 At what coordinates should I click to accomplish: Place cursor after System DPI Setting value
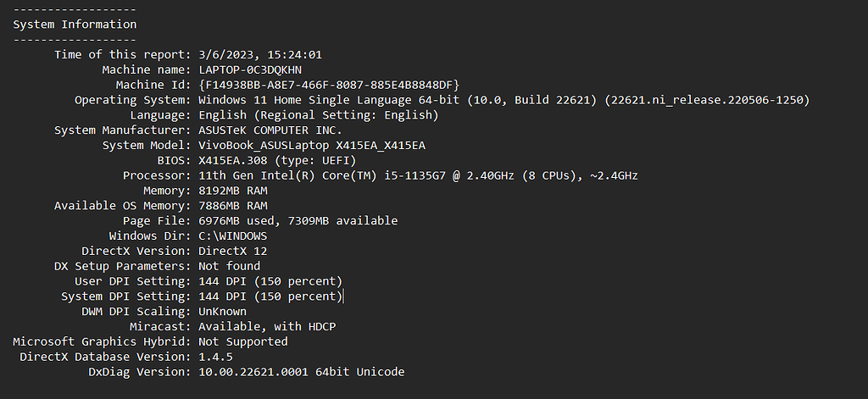pyautogui.click(x=343, y=296)
